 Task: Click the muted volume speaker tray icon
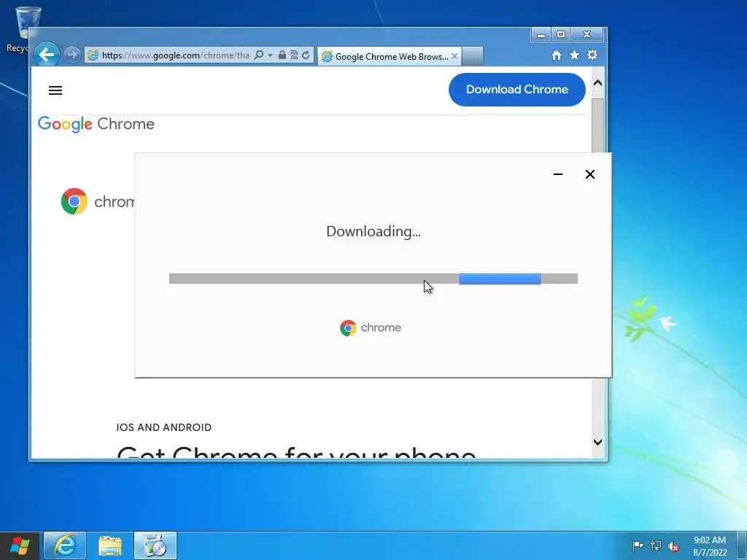click(673, 545)
